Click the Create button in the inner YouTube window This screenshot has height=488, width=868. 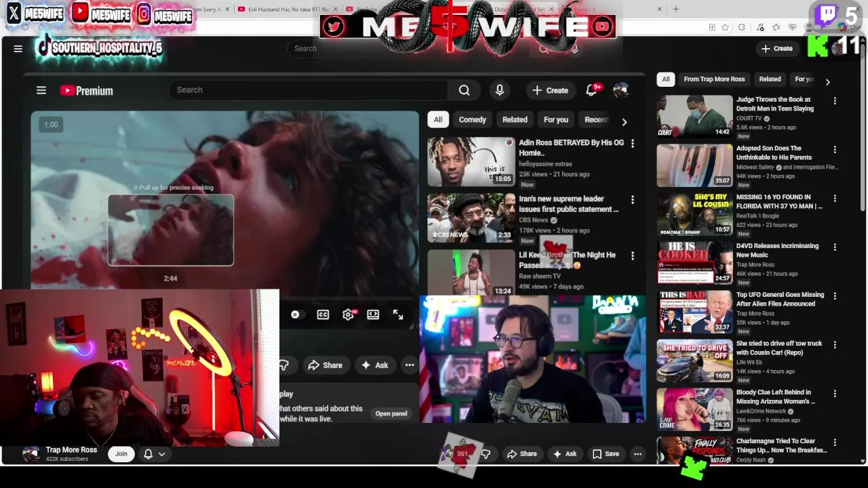[550, 90]
